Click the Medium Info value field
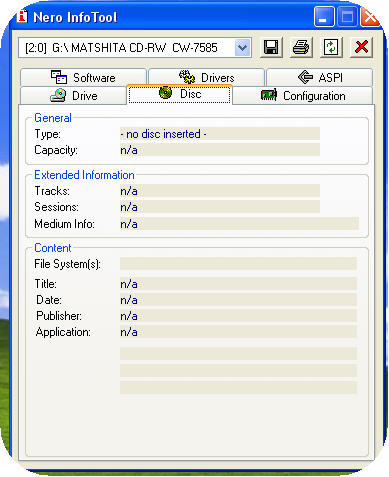The height and width of the screenshot is (477, 389). (x=239, y=224)
